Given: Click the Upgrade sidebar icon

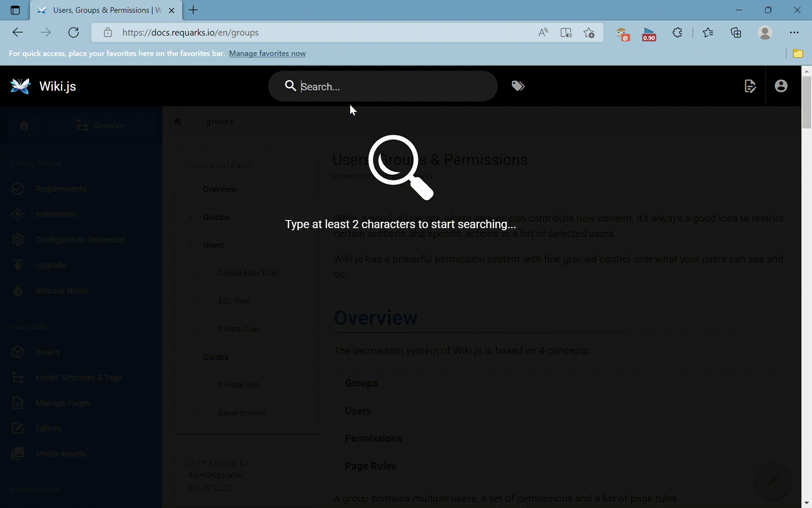Looking at the screenshot, I should [17, 265].
